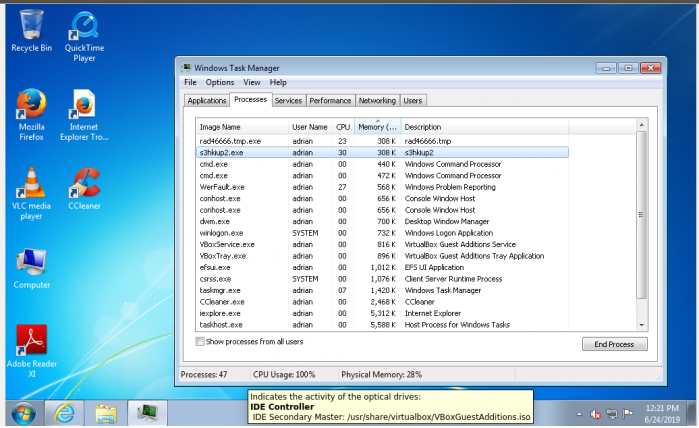Select taskmgr.exe process row
The width and height of the screenshot is (699, 428).
[x=382, y=291]
